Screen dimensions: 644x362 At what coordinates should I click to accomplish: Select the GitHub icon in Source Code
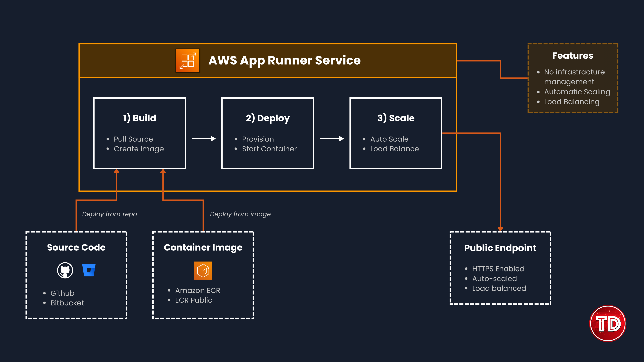pos(65,270)
